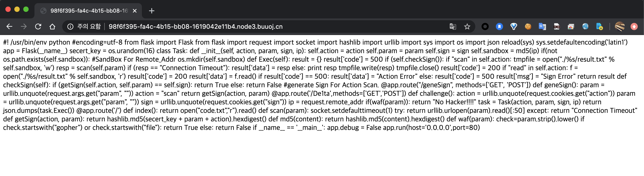Open the user profile avatar
Viewport: 644px width, 176px height.
click(x=620, y=26)
